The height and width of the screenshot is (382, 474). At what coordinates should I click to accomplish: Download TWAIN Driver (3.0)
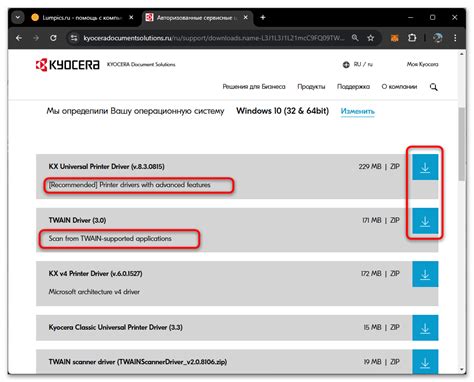[425, 221]
